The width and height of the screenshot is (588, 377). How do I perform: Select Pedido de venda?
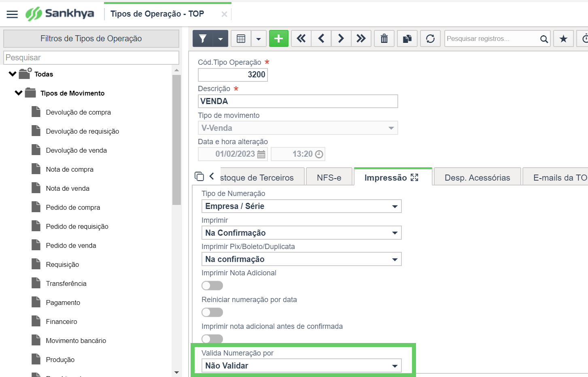[x=71, y=245]
